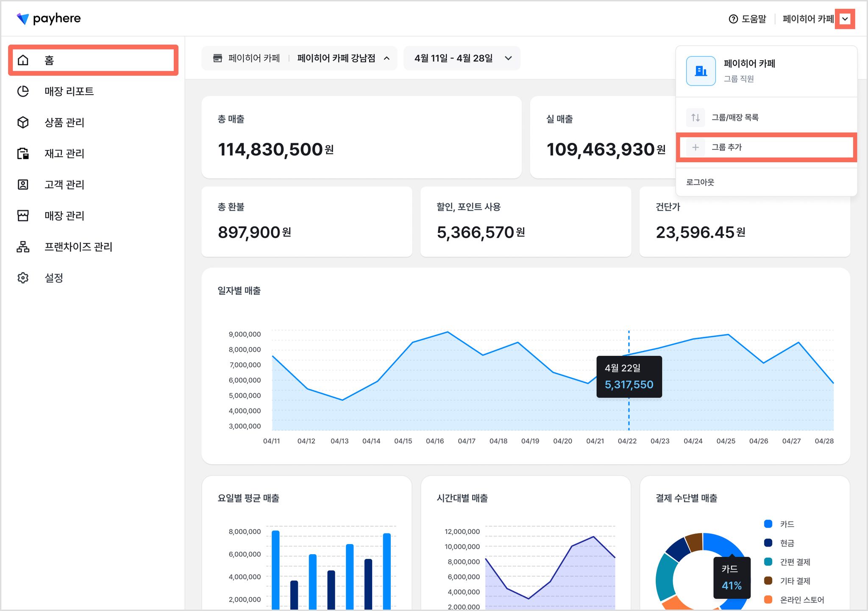Click the 시간대별 매출 chart title
Viewport: 868px width, 611px height.
(462, 498)
